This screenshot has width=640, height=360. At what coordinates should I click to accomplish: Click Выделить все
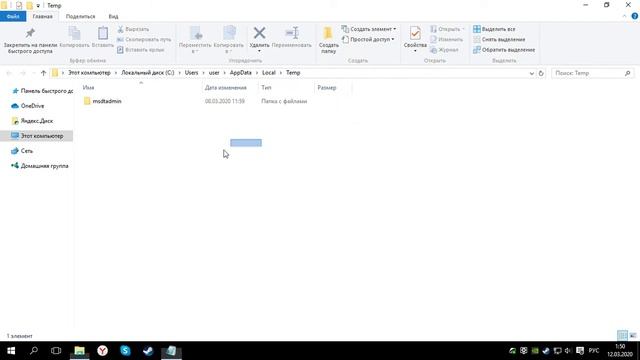[494, 29]
